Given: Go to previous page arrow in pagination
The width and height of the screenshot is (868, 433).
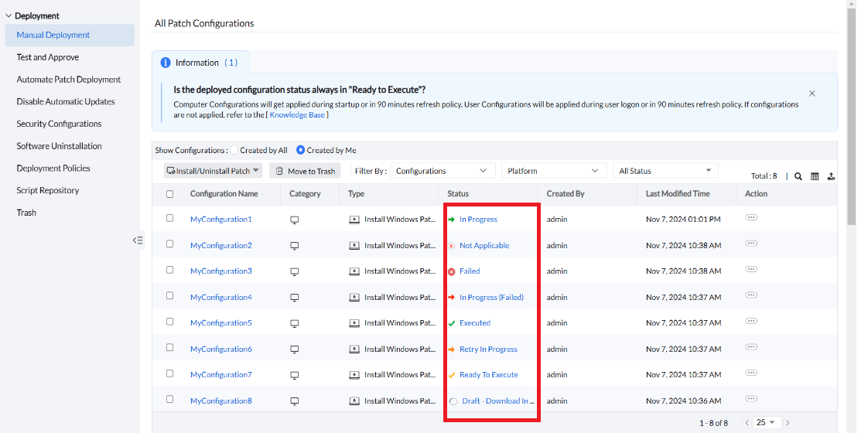Looking at the screenshot, I should tap(747, 422).
